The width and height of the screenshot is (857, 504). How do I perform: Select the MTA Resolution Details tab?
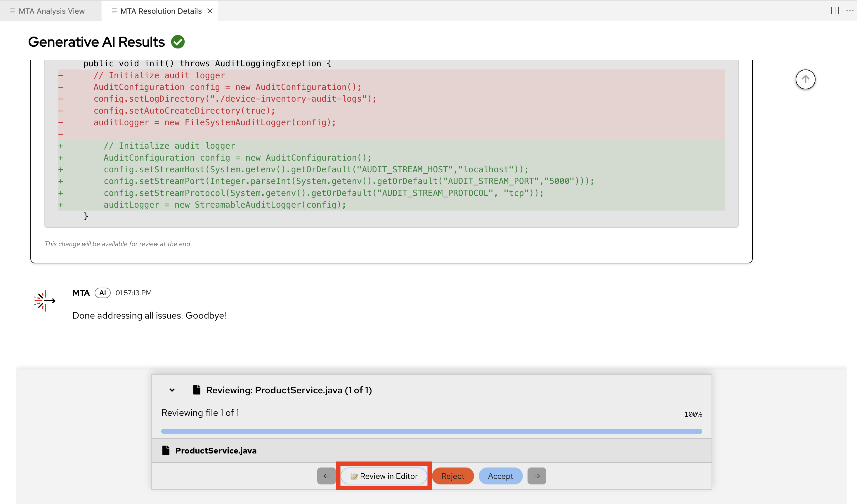click(161, 11)
